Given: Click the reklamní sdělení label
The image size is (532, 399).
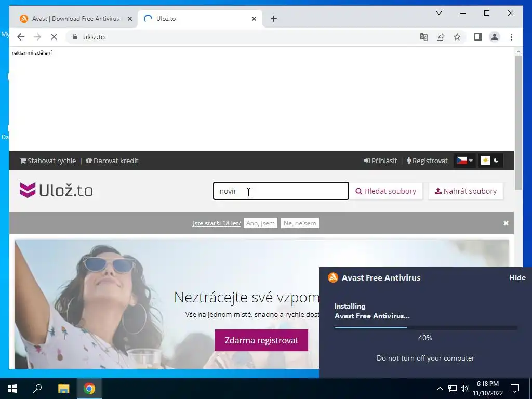Looking at the screenshot, I should [x=32, y=52].
